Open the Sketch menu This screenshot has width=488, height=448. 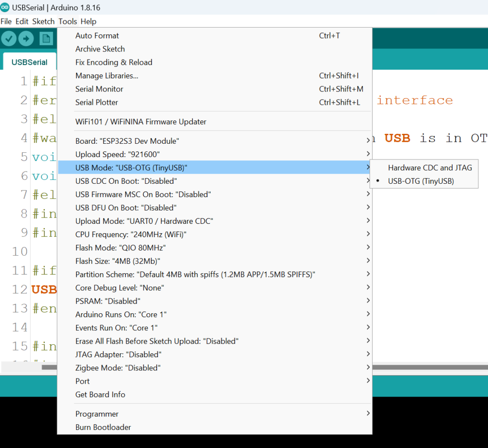[x=43, y=21]
